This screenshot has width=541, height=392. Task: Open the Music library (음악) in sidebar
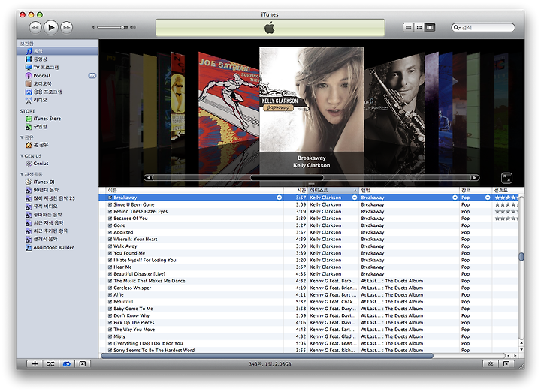(x=57, y=51)
